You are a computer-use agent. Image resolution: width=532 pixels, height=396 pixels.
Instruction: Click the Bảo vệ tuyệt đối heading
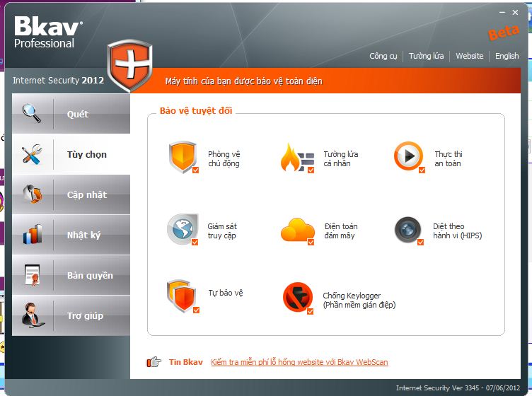[196, 111]
